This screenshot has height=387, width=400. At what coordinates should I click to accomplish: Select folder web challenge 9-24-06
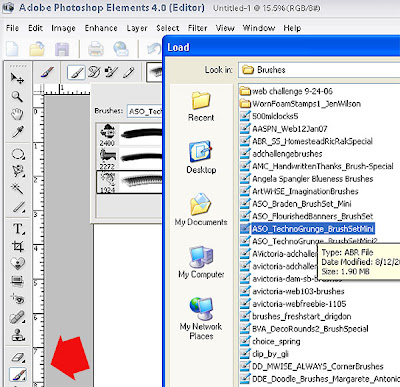click(x=286, y=91)
